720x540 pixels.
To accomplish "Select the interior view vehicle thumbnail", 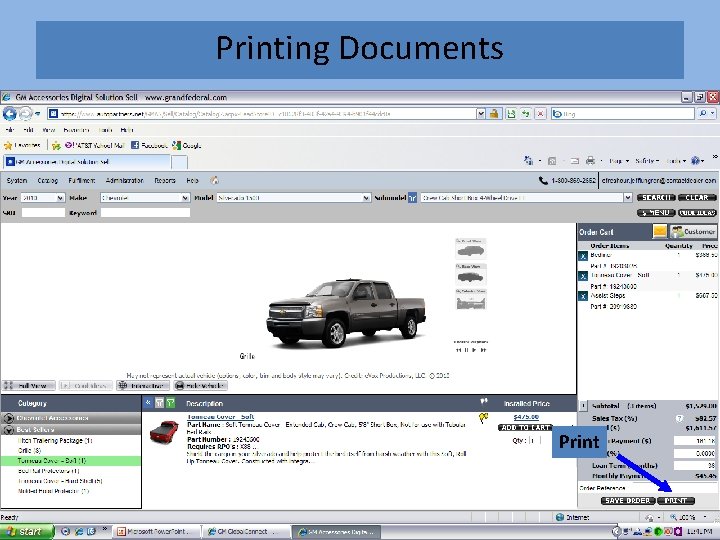I will coord(471,300).
